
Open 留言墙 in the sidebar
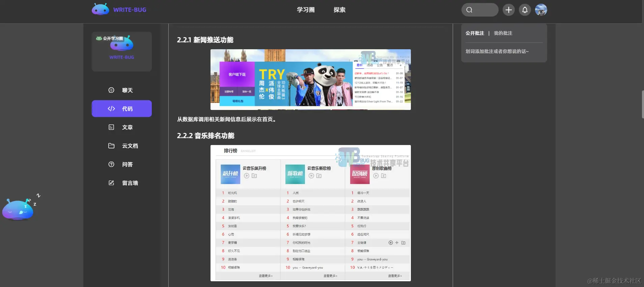[122, 183]
